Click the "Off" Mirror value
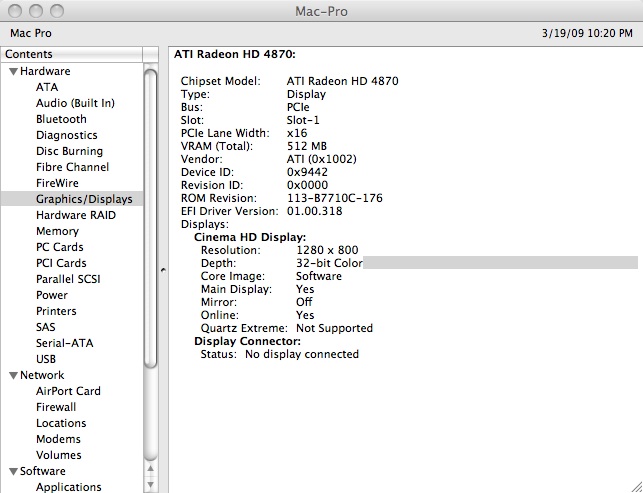The height and width of the screenshot is (493, 643). [x=304, y=302]
